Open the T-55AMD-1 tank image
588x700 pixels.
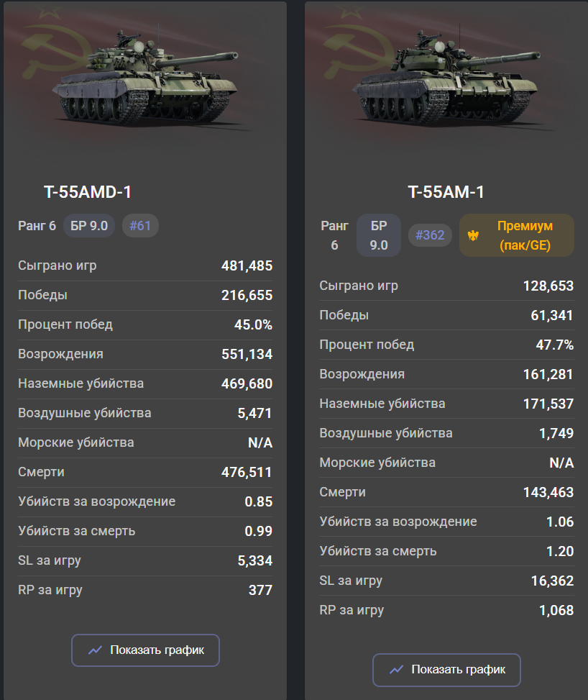tap(146, 77)
